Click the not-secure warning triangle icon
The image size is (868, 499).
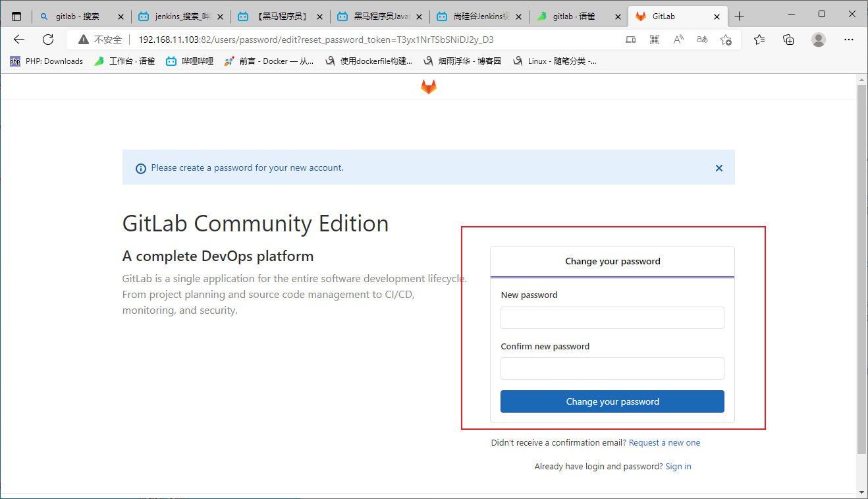coord(83,40)
